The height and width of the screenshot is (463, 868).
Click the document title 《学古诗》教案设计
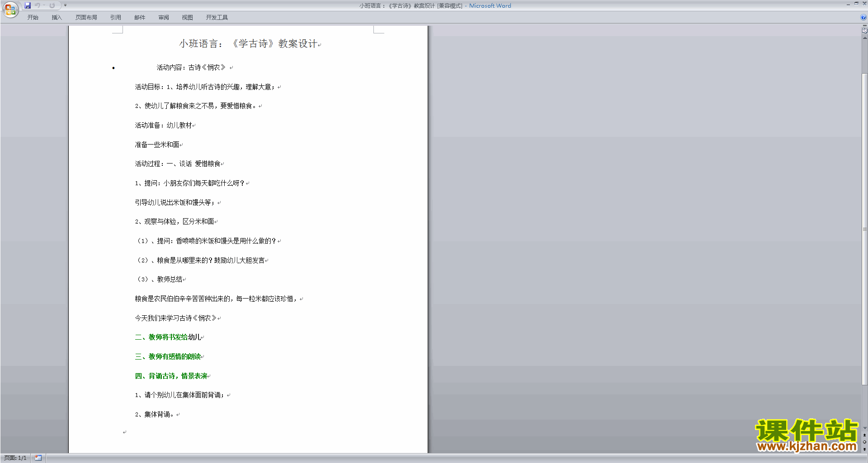click(250, 44)
